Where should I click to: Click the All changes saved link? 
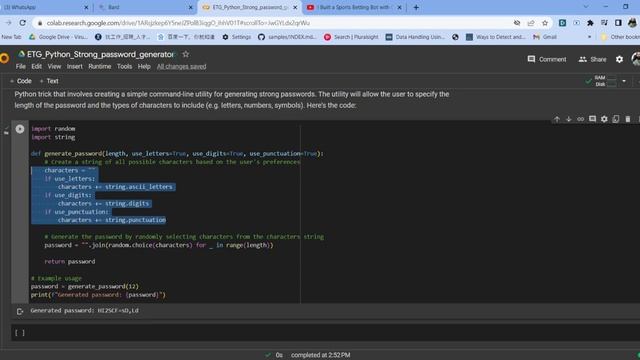(x=182, y=67)
